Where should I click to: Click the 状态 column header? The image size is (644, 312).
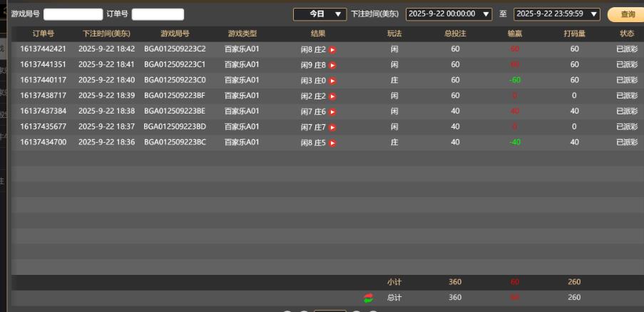(x=626, y=34)
